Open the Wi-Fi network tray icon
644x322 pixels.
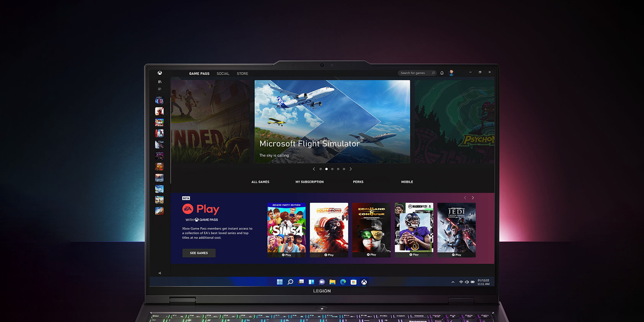(x=461, y=282)
